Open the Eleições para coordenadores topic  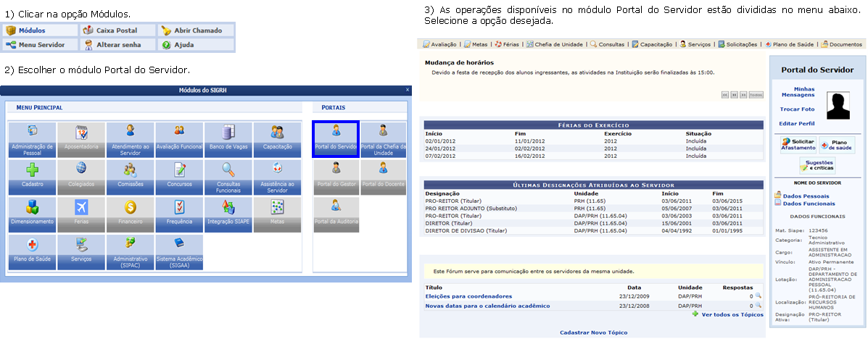(x=468, y=296)
